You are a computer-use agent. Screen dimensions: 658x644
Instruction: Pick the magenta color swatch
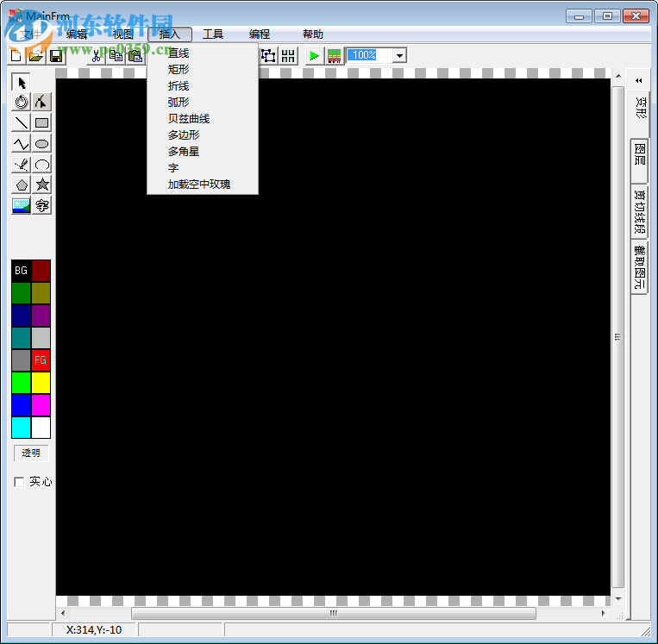[41, 405]
